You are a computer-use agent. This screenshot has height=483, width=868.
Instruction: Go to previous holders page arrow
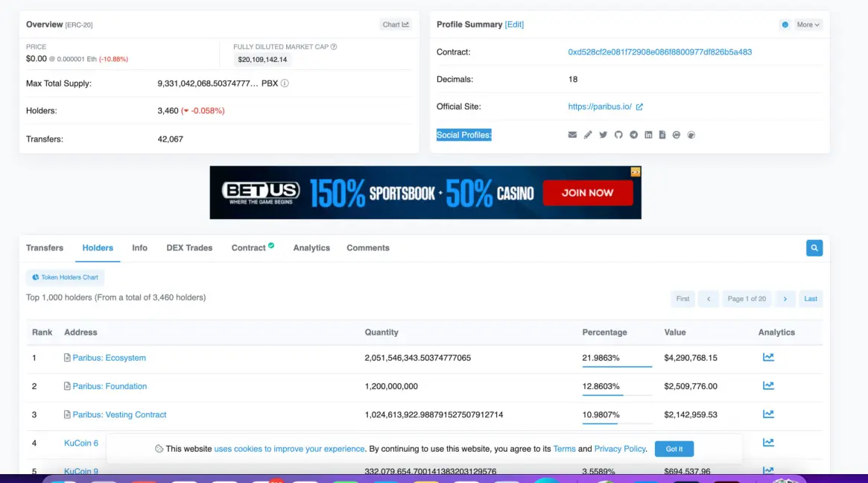tap(709, 299)
